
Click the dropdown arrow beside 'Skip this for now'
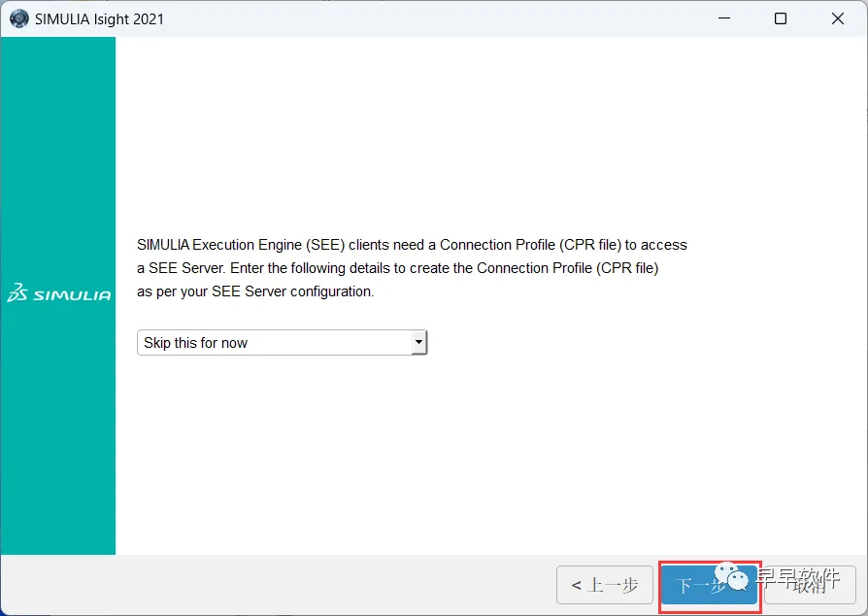(x=419, y=343)
